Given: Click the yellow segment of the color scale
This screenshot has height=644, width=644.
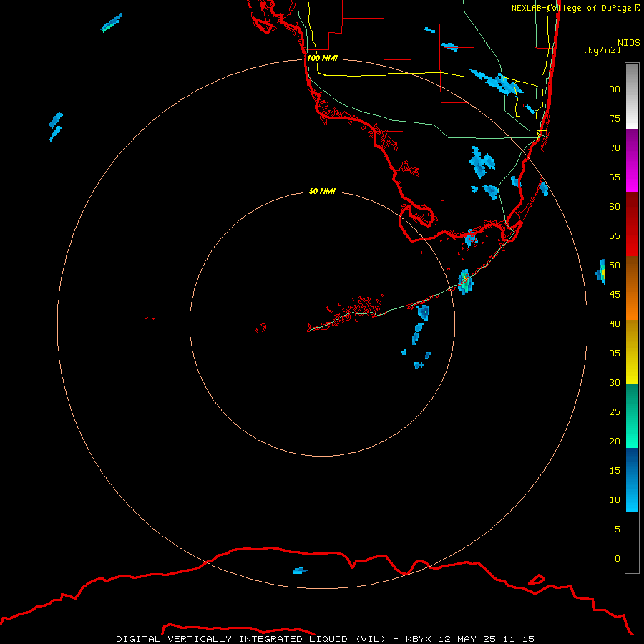Looking at the screenshot, I should [632, 352].
